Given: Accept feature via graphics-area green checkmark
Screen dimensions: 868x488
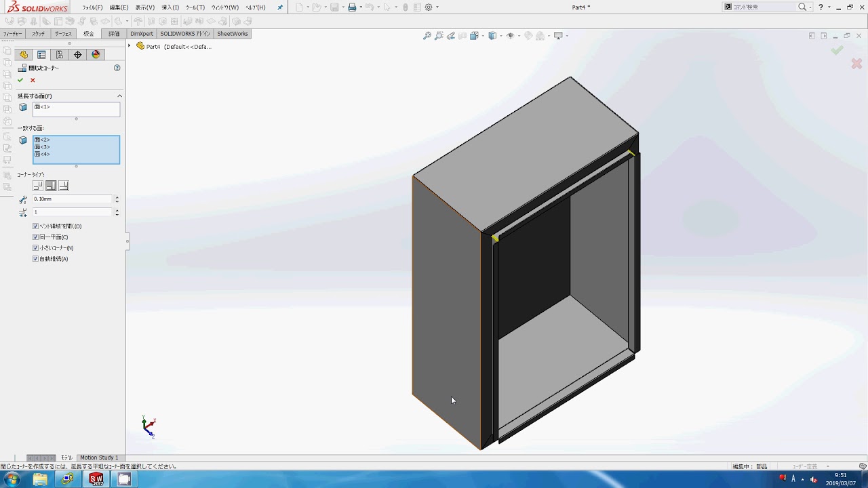Looking at the screenshot, I should [x=837, y=50].
